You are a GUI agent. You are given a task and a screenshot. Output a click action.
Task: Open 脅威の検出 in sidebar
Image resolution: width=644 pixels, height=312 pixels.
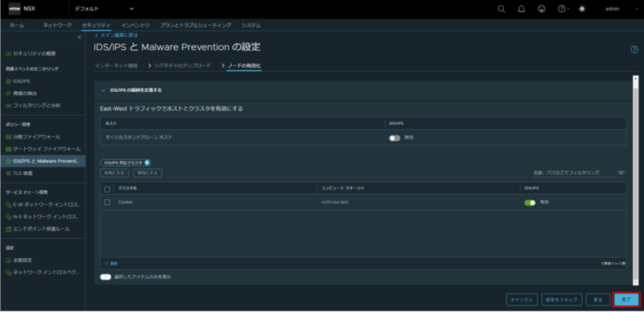pyautogui.click(x=26, y=94)
